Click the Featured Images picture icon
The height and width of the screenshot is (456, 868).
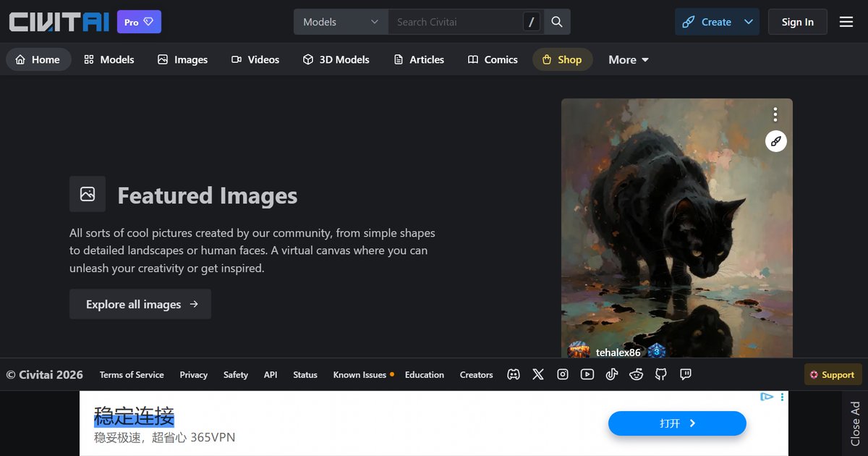tap(88, 194)
